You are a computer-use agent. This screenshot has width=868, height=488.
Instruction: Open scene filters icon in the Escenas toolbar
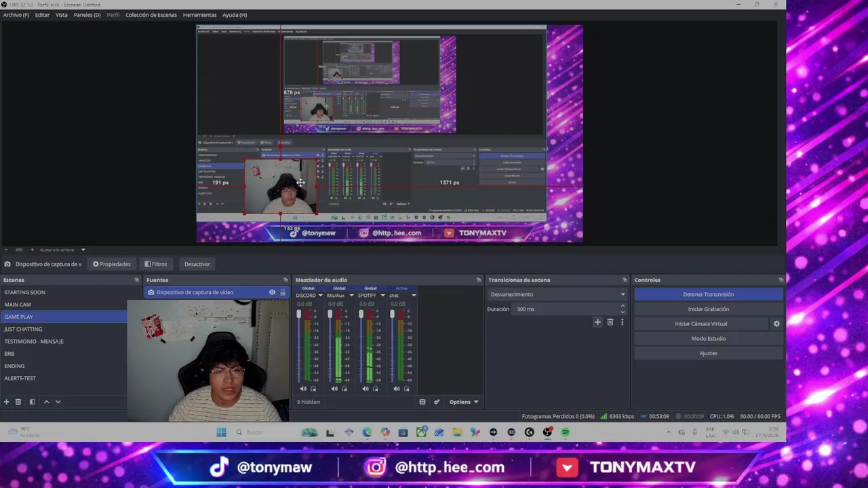[32, 402]
